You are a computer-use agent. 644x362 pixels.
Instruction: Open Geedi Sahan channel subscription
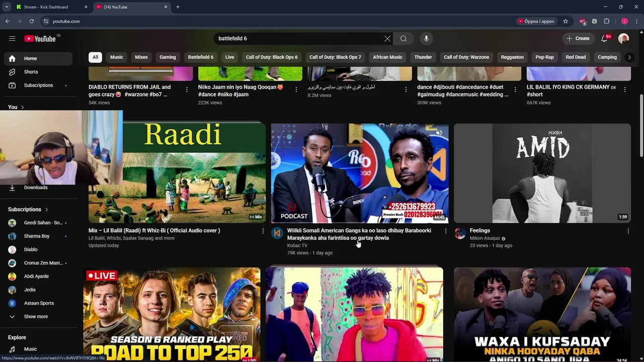38,223
